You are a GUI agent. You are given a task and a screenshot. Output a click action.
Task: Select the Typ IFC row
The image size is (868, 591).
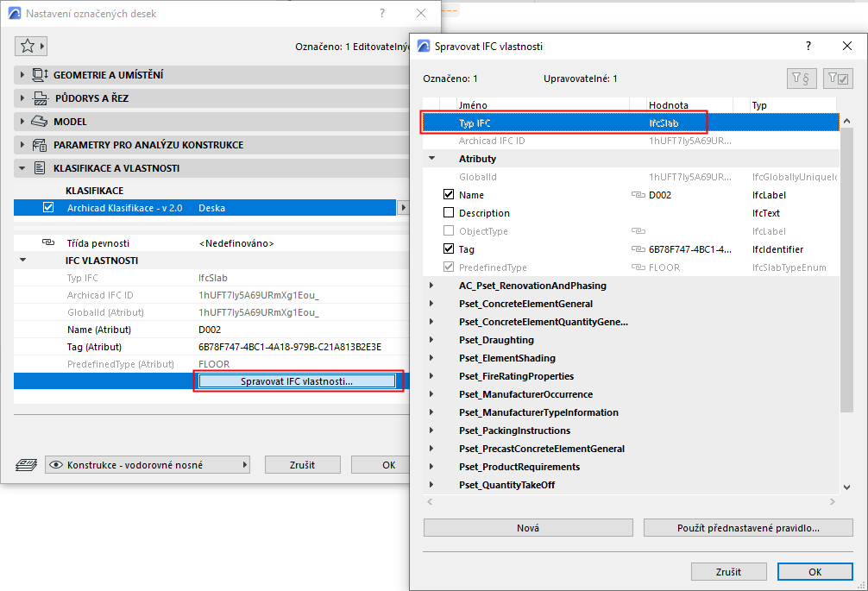[x=631, y=123]
